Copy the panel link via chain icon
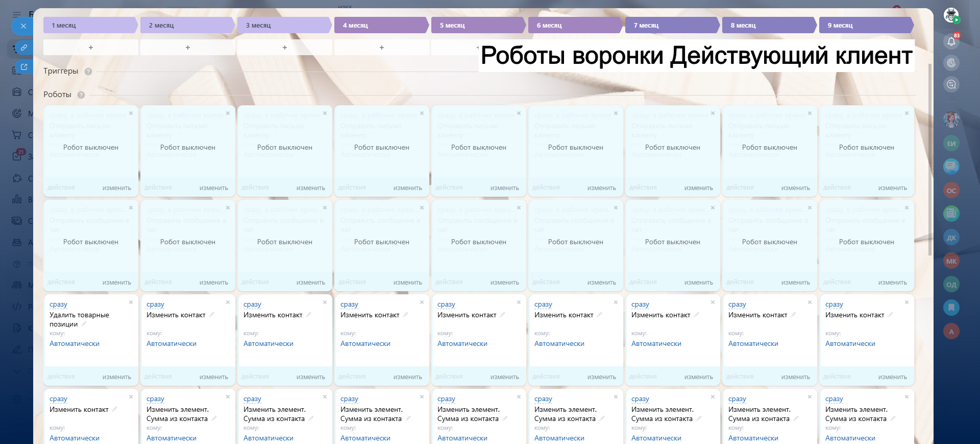 pyautogui.click(x=23, y=48)
